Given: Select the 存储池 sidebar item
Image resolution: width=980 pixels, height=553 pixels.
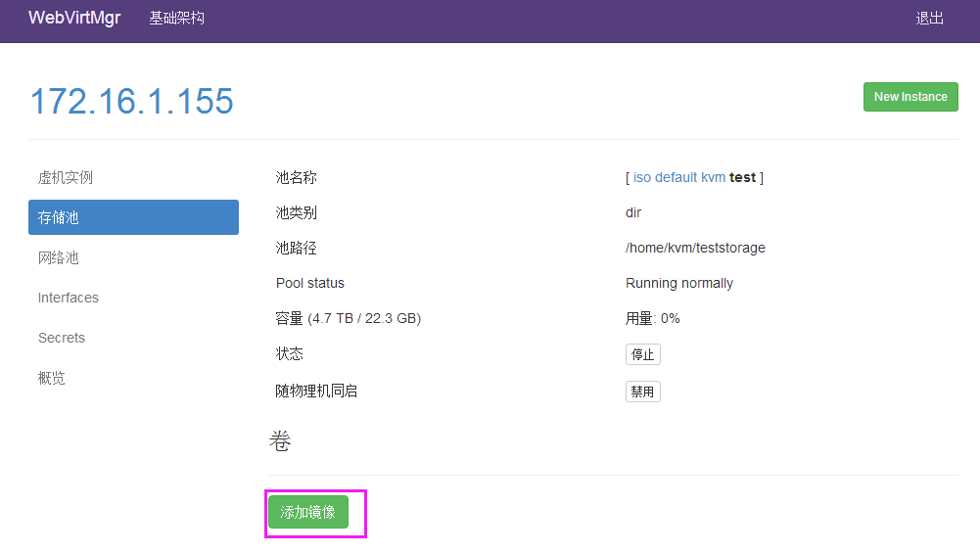Looking at the screenshot, I should 133,217.
